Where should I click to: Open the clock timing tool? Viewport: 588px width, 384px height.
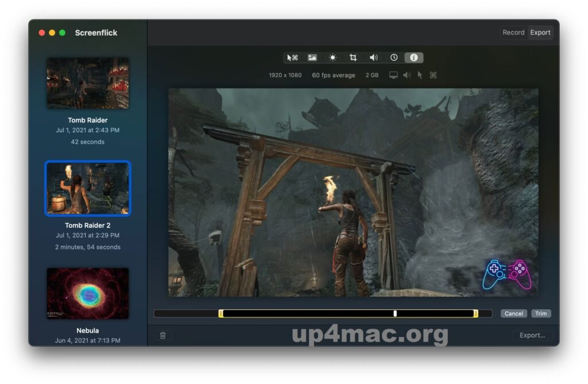point(394,57)
